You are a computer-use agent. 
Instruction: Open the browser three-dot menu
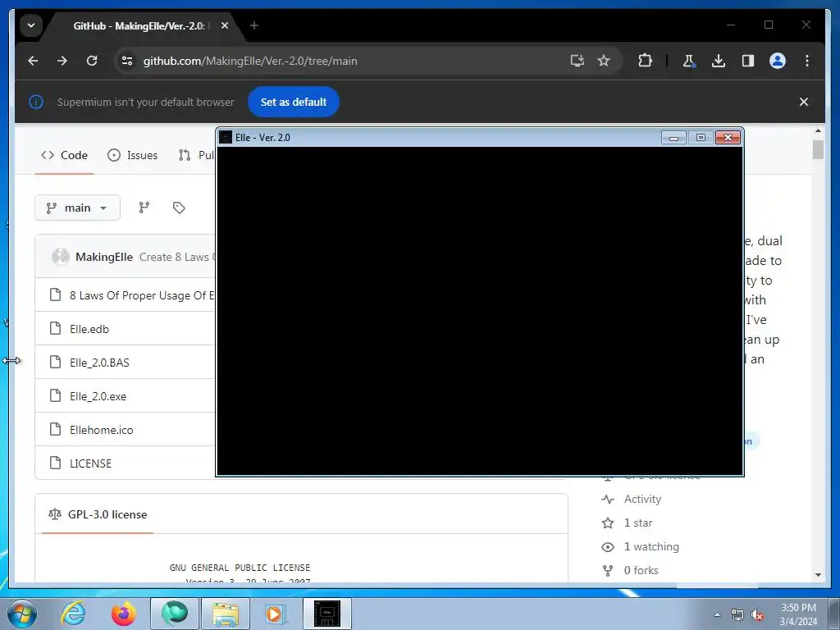807,61
